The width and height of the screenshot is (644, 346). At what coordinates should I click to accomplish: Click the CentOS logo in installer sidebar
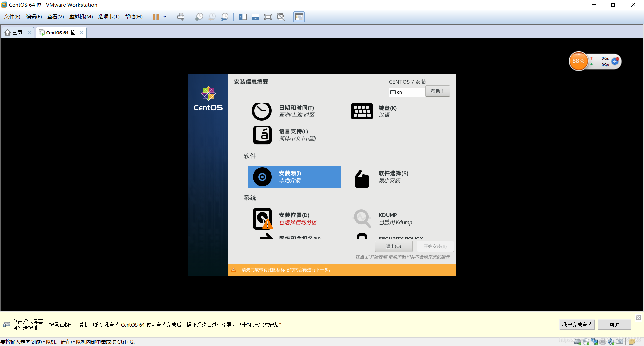coord(208,98)
